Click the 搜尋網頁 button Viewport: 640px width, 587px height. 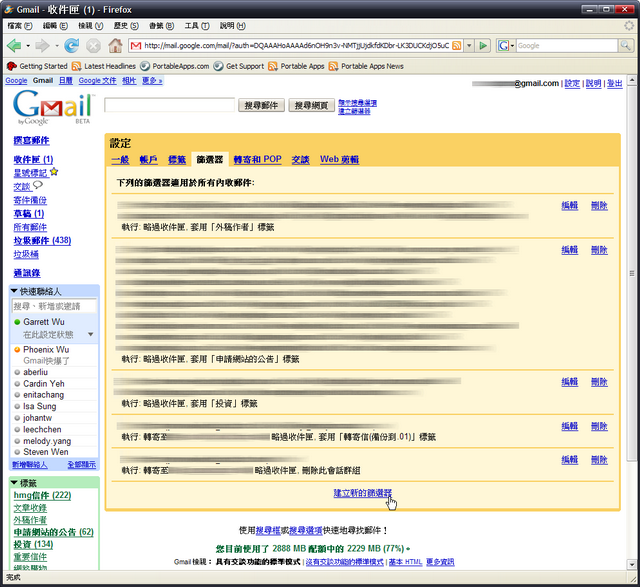(311, 105)
